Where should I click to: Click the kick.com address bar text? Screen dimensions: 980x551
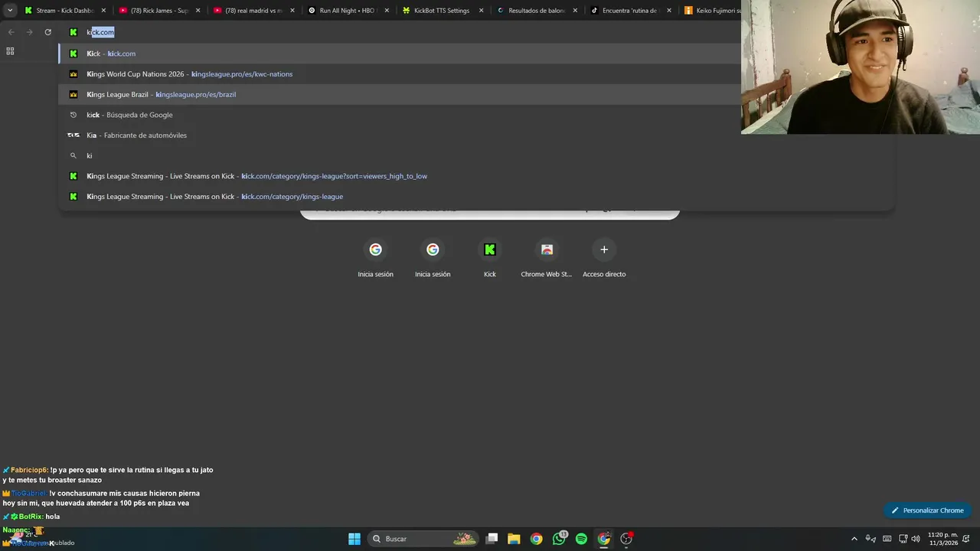(100, 32)
